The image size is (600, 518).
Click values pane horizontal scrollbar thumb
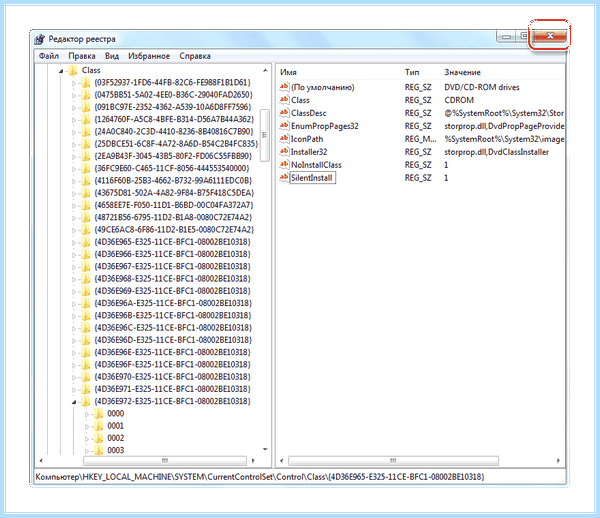point(393,461)
